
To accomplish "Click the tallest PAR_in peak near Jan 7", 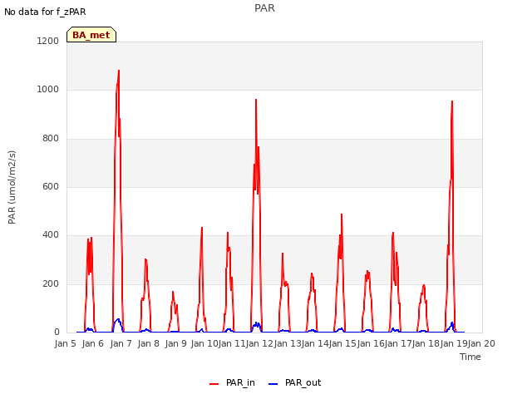I will pyautogui.click(x=119, y=71).
